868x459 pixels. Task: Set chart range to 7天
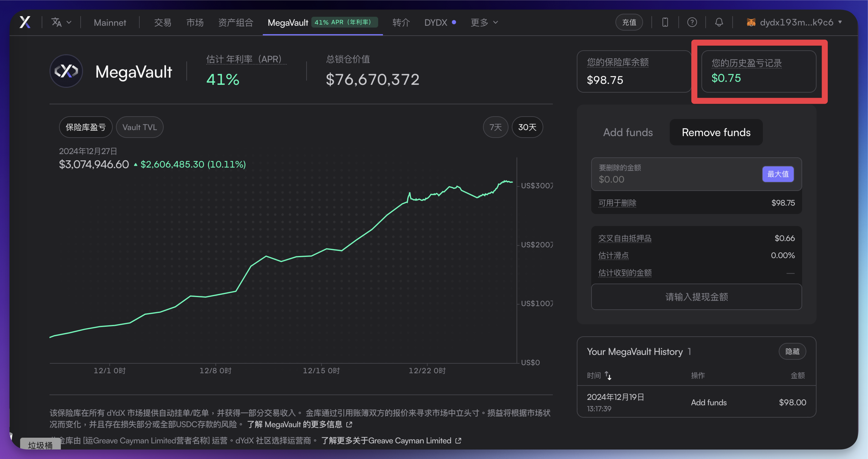(x=495, y=127)
